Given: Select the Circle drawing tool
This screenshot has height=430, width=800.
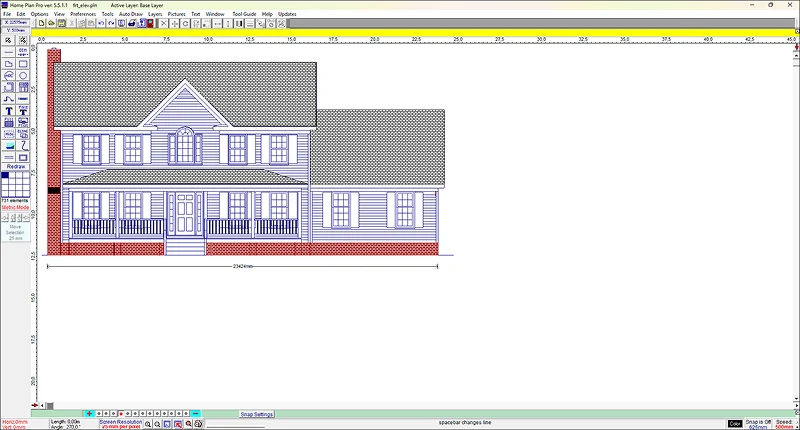Looking at the screenshot, I should [x=23, y=75].
